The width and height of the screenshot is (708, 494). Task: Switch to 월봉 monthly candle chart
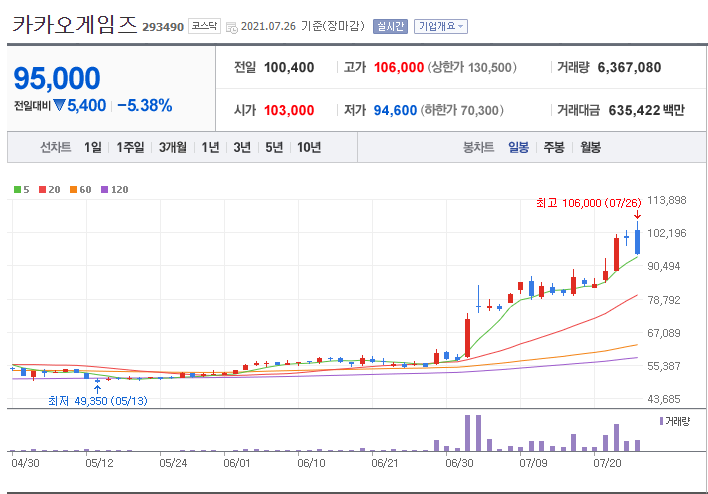(591, 147)
